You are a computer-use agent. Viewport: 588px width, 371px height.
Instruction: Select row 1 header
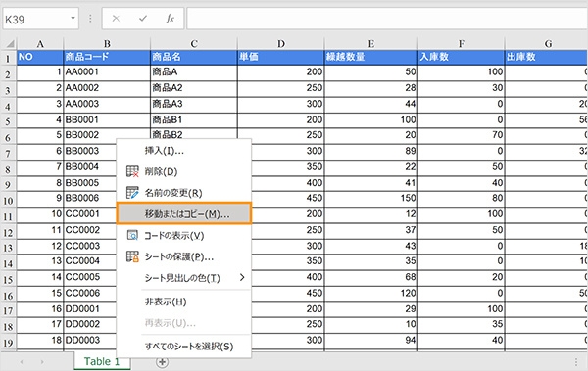pos(8,59)
